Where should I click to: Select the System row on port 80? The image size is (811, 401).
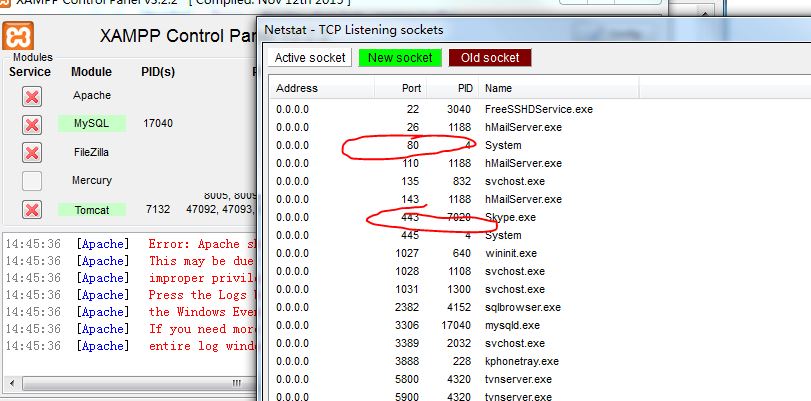coord(538,145)
